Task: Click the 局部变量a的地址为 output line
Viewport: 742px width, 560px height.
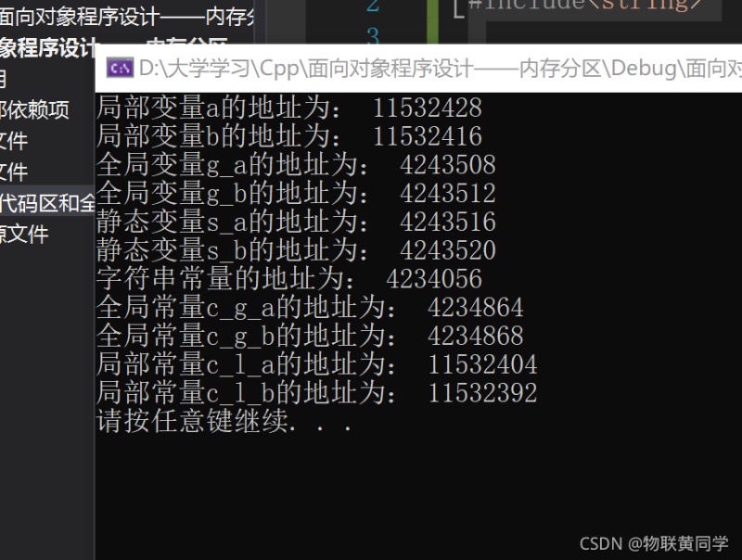Action: tap(289, 108)
